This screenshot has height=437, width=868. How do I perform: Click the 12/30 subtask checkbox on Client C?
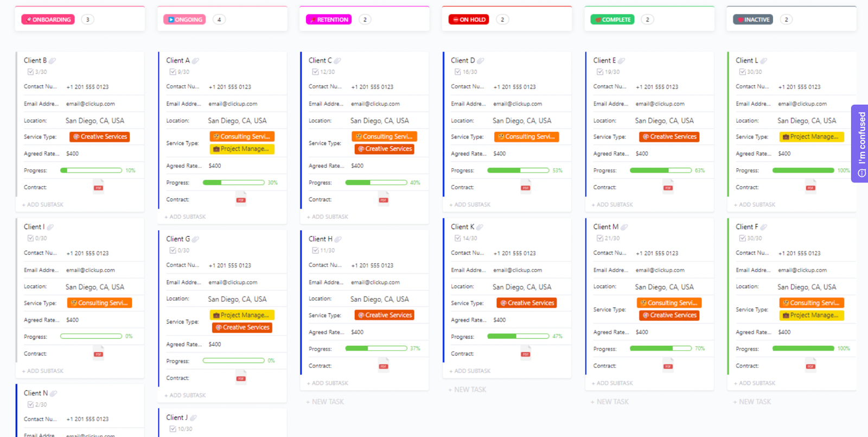pos(315,72)
